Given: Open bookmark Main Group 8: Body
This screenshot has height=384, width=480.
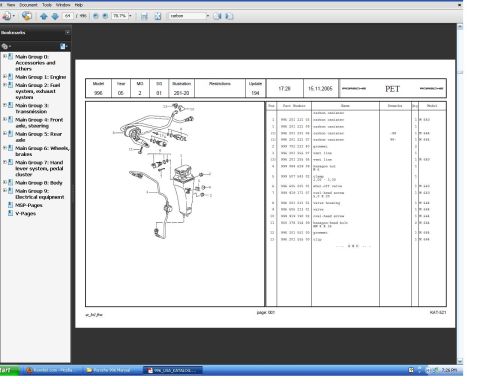Looking at the screenshot, I should coord(39,183).
